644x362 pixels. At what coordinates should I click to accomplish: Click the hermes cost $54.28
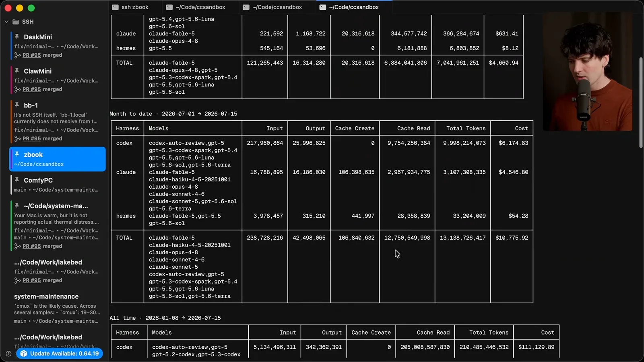pos(518,216)
